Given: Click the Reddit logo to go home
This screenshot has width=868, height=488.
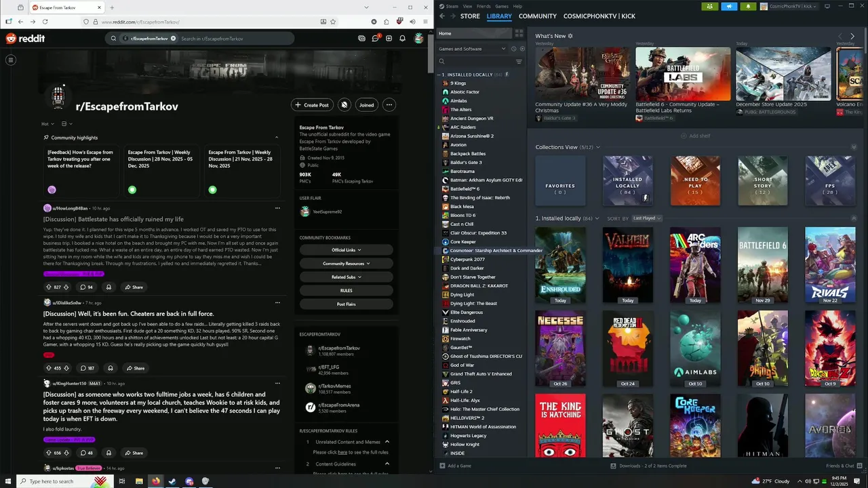Looking at the screenshot, I should point(25,39).
